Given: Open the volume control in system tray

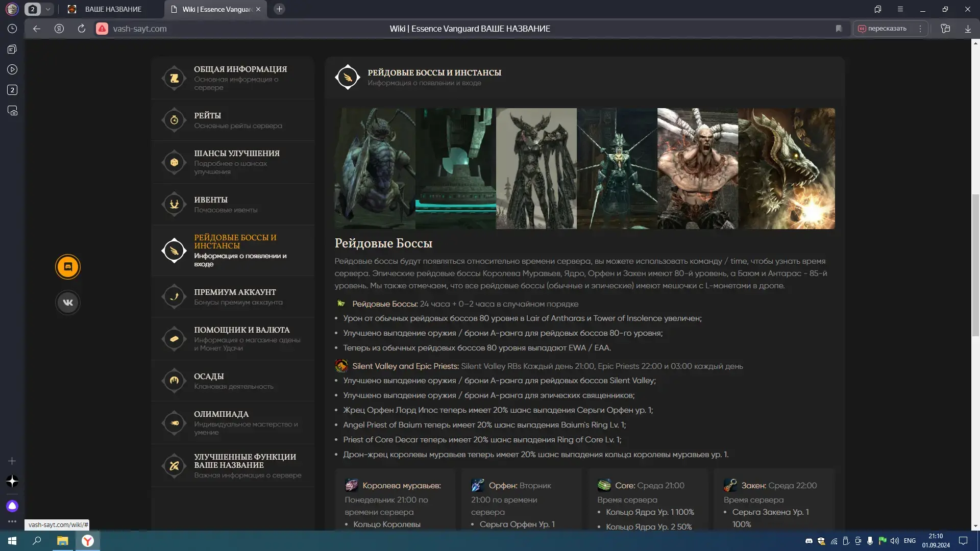Looking at the screenshot, I should tap(894, 541).
